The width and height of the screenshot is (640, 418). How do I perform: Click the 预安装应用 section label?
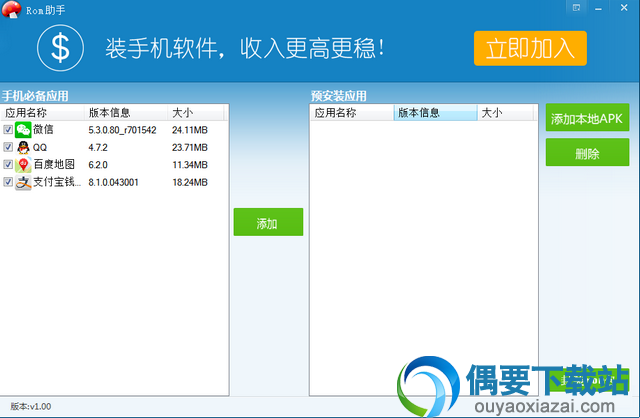[338, 96]
